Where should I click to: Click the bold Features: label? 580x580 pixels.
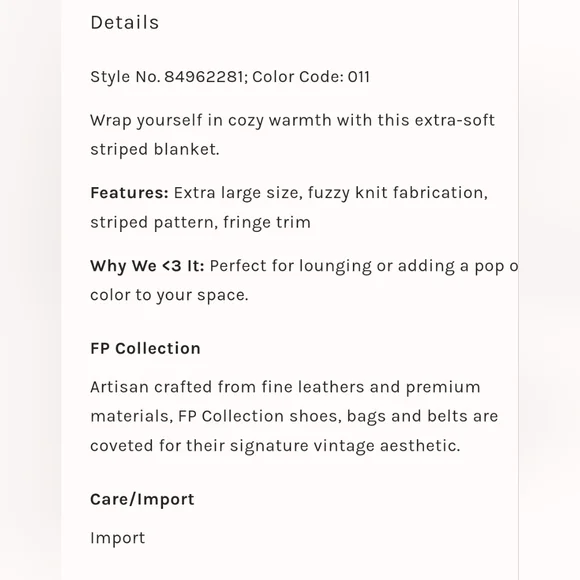click(129, 193)
